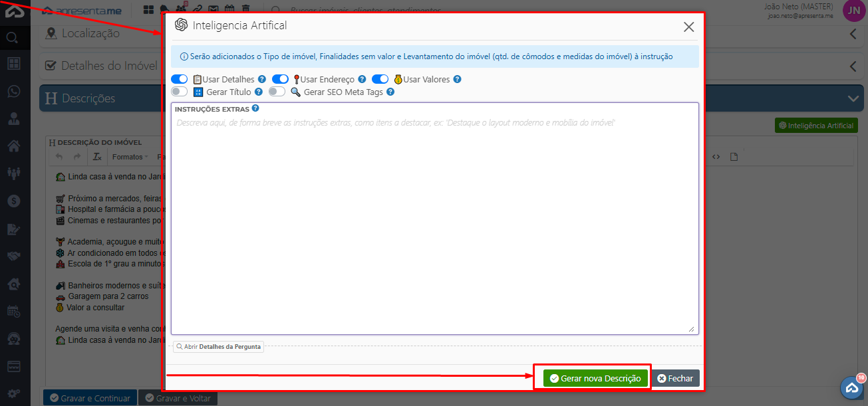868x406 pixels.
Task: Open Abrir Detalhes da Pergunta
Action: click(x=219, y=347)
